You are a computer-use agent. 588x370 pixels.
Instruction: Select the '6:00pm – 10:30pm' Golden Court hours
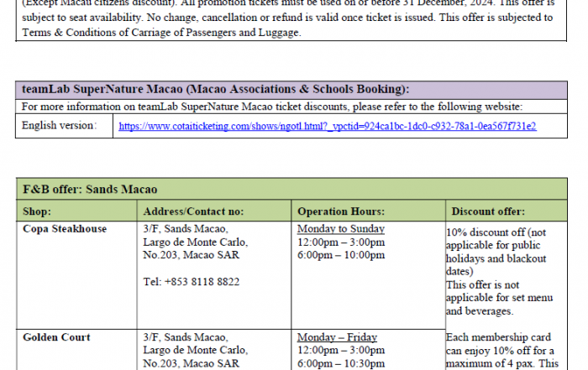tap(342, 364)
